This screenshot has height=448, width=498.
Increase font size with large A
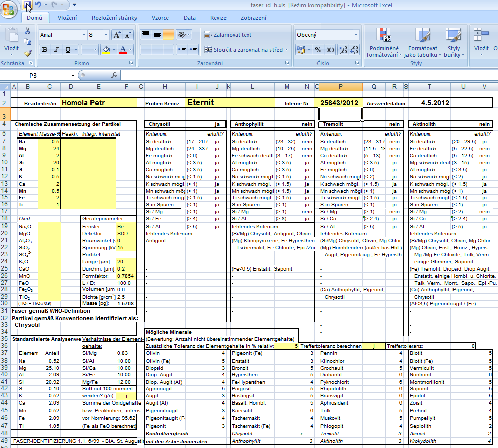[x=117, y=35]
